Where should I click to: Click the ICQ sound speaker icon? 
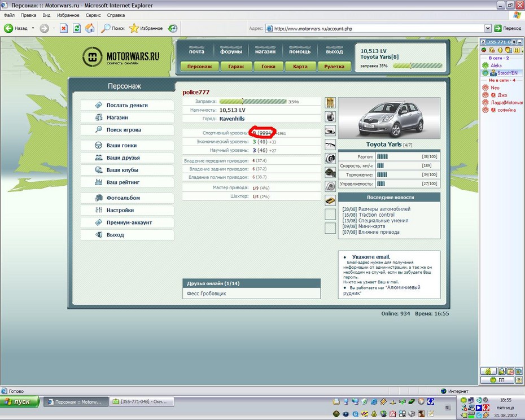[500, 50]
